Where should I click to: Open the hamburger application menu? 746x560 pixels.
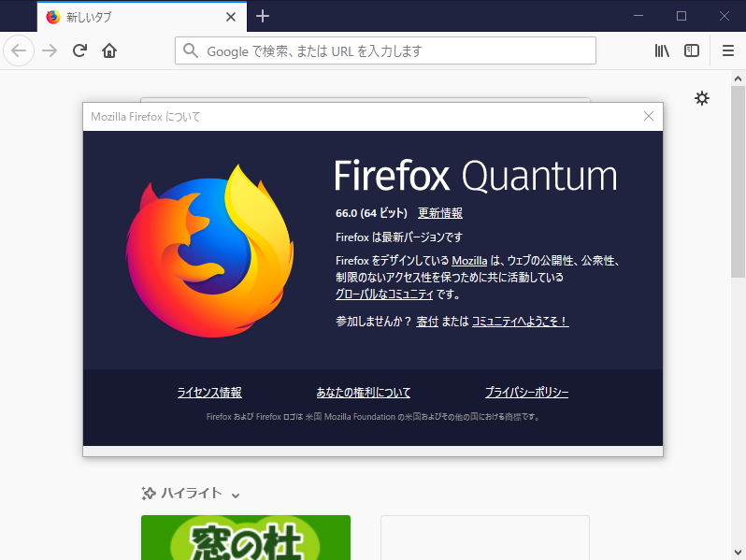pyautogui.click(x=728, y=50)
